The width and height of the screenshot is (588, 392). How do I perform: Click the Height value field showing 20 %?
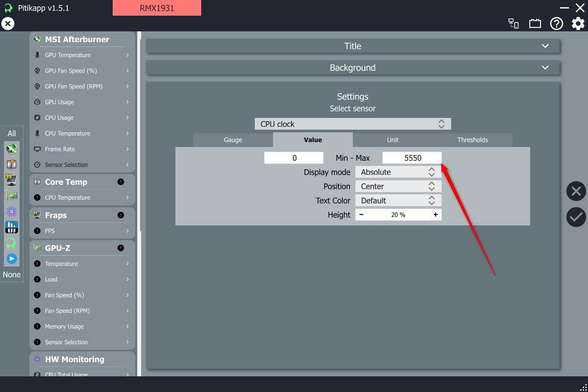point(398,215)
